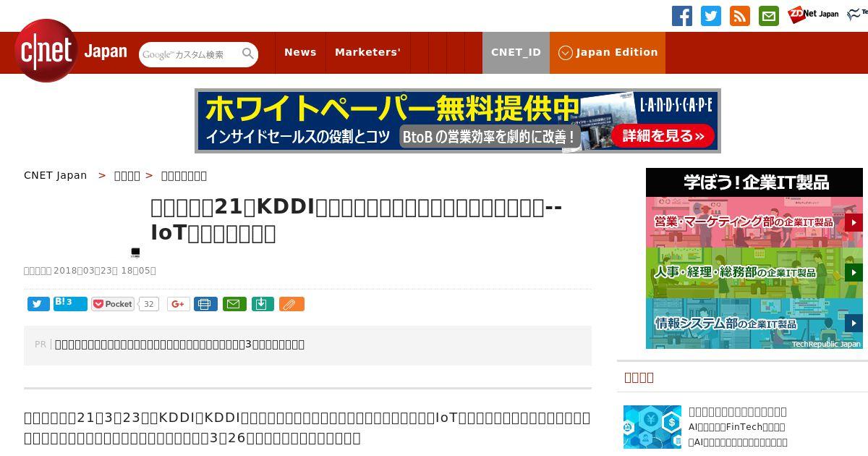Go to CNET Japan breadcrumb link
The image size is (868, 456).
56,175
